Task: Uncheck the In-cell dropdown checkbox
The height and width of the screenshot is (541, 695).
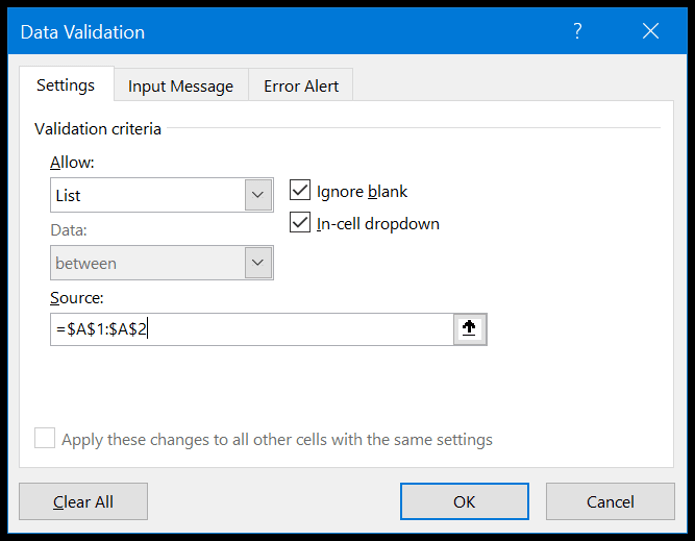Action: pyautogui.click(x=300, y=222)
